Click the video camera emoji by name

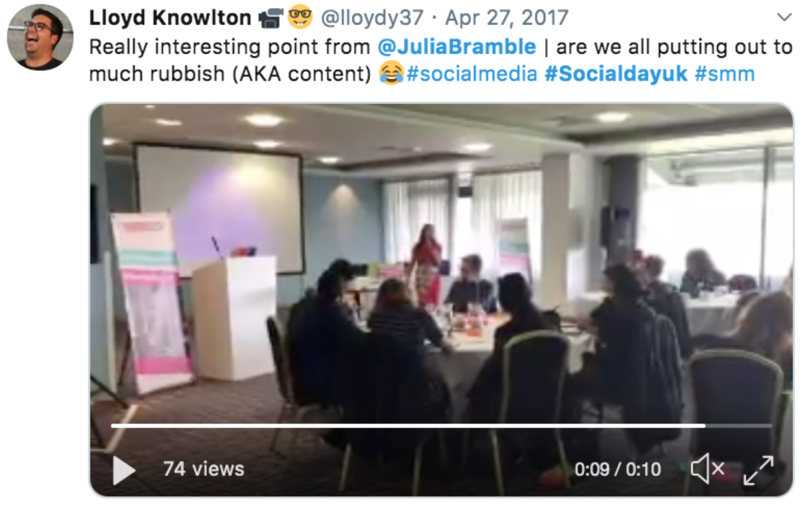[271, 18]
